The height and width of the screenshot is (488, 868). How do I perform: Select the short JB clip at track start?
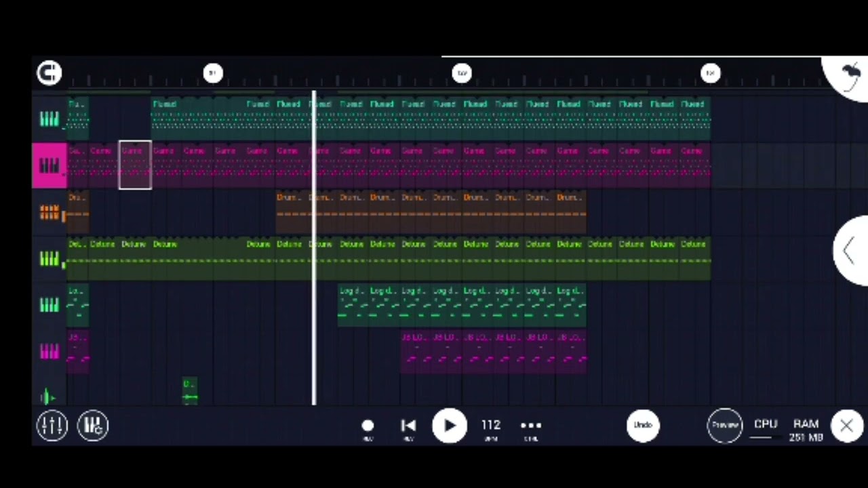coord(78,352)
